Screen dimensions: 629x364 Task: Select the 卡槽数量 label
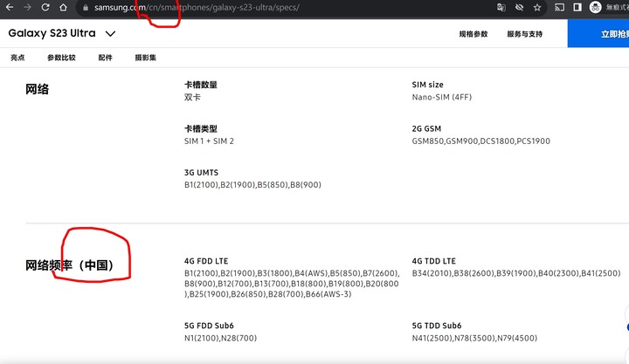201,85
